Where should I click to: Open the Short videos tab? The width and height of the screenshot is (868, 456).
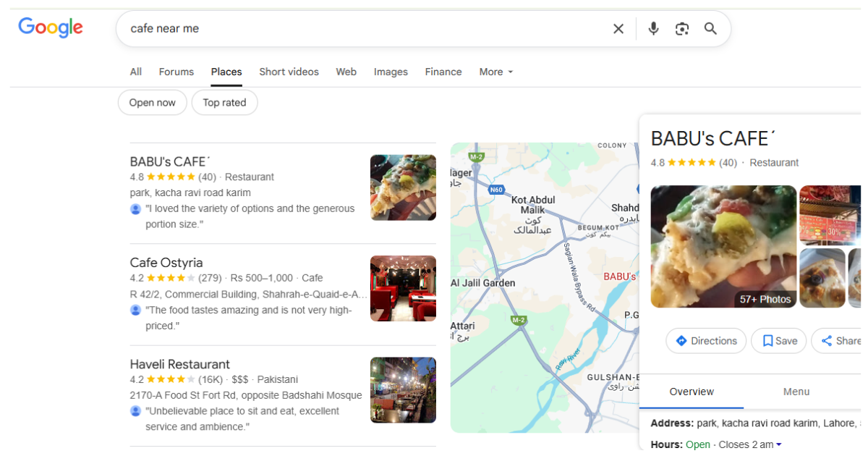pos(289,72)
